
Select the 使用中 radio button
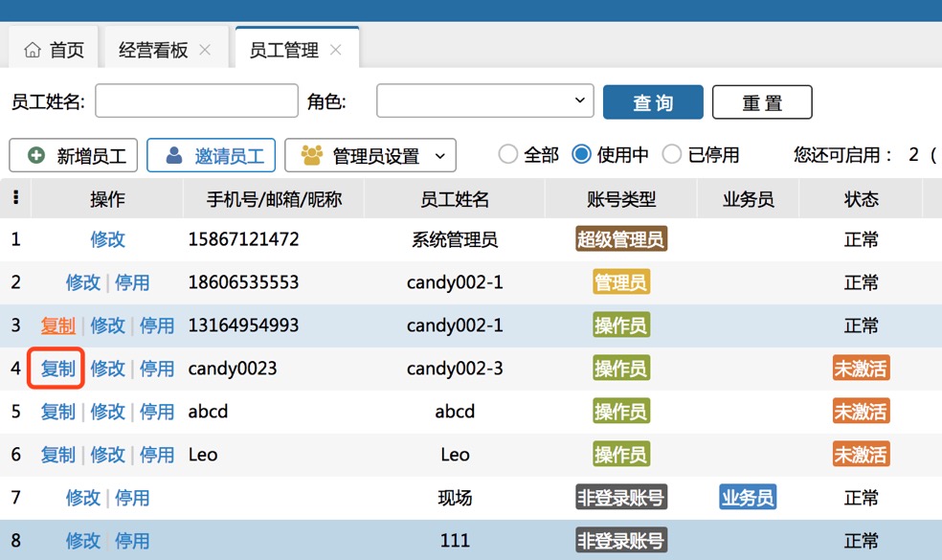(581, 154)
